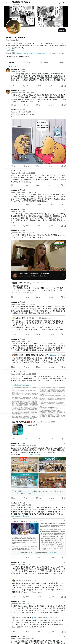The image size is (72, 644).
Task: Click the Translate bio link
Action: [10, 50]
